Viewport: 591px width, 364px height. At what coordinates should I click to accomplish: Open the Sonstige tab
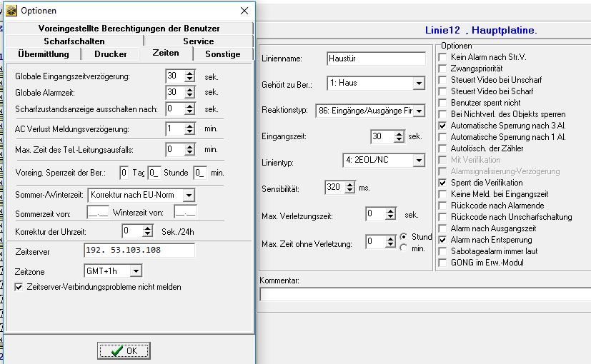click(222, 54)
